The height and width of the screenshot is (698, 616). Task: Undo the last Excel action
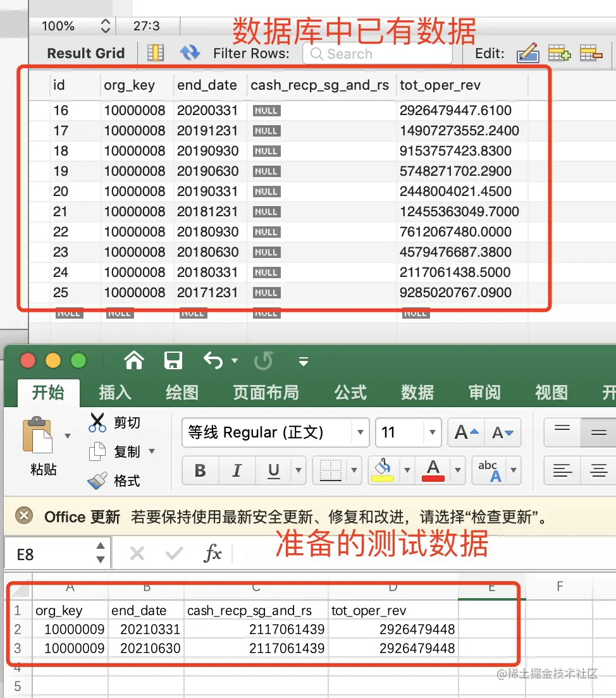click(x=213, y=360)
